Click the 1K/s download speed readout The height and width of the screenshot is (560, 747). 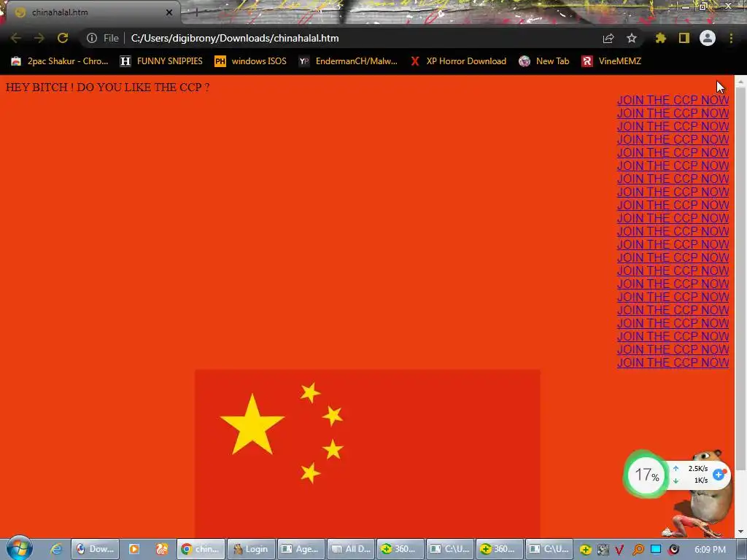coord(701,480)
